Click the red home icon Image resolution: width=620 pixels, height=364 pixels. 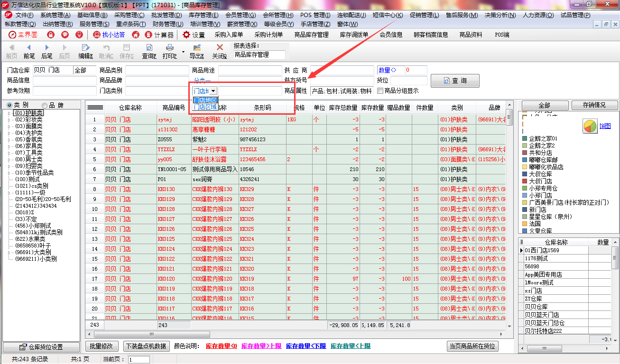point(136,35)
